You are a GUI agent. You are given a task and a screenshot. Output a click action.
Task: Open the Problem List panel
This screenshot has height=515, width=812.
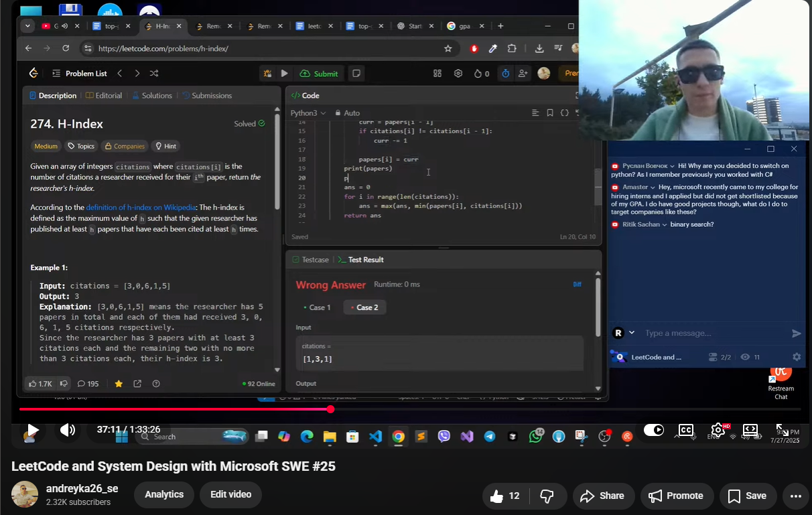click(x=79, y=74)
